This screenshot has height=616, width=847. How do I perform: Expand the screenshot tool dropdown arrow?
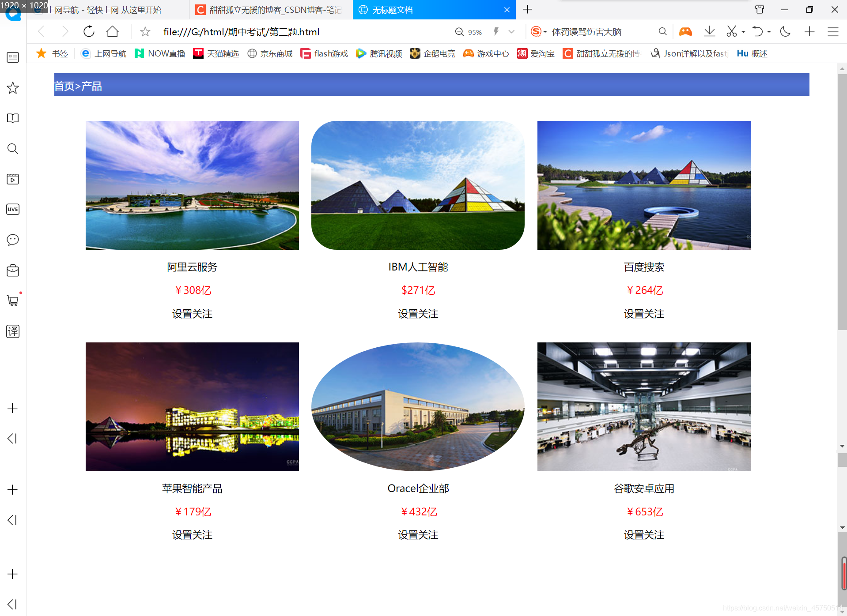743,32
